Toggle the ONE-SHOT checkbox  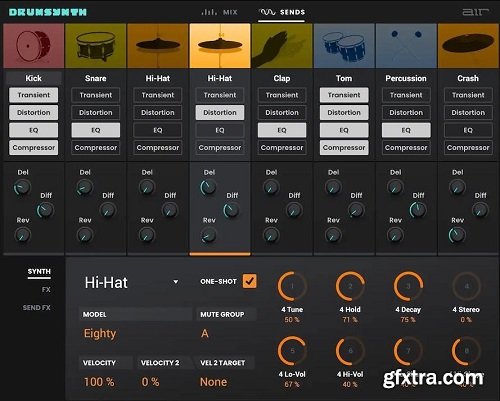coord(250,281)
